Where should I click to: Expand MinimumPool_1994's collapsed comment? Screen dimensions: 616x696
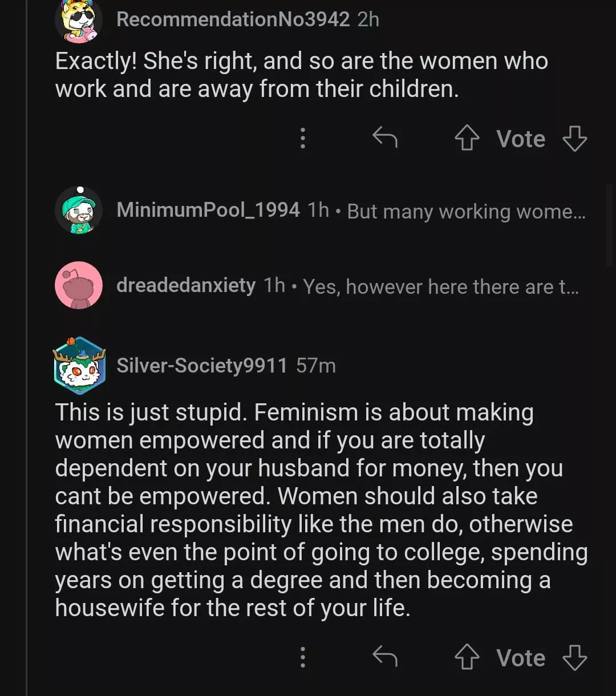point(466,212)
